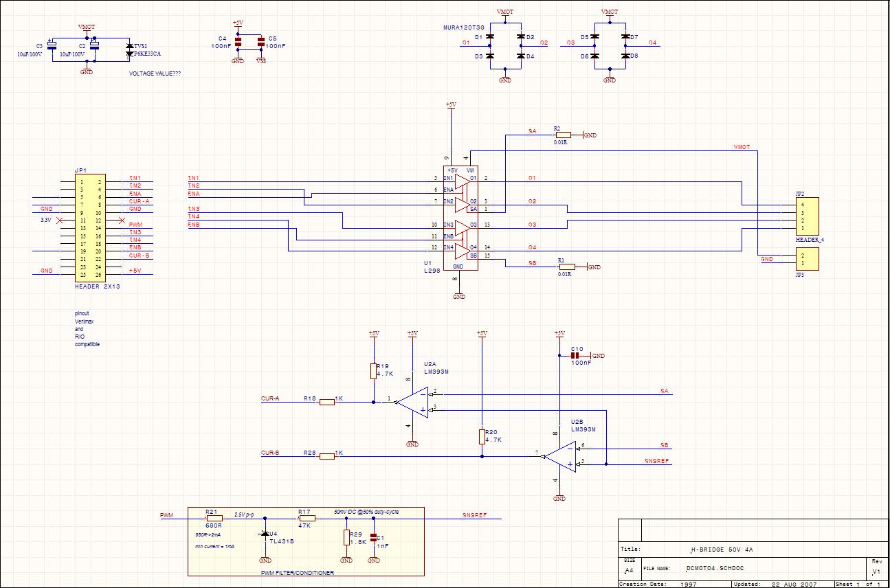Click diode D4 symbol
The width and height of the screenshot is (890, 588).
(520, 56)
